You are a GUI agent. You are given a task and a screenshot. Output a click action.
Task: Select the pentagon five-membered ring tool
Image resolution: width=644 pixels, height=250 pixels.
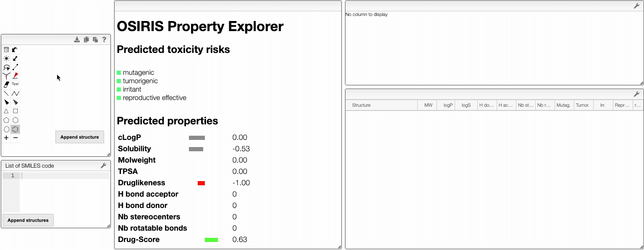(x=6, y=120)
